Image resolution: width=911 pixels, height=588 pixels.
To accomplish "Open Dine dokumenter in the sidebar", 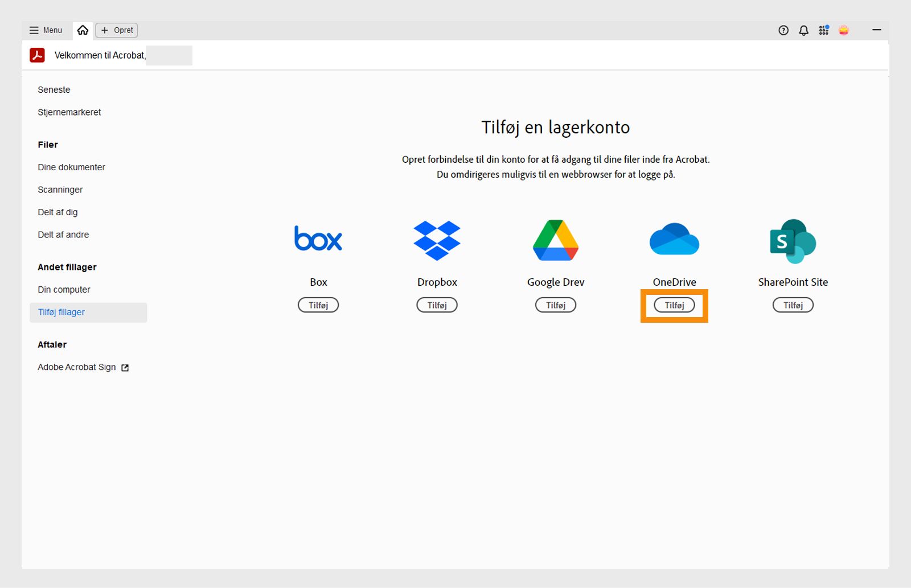I will coord(71,167).
